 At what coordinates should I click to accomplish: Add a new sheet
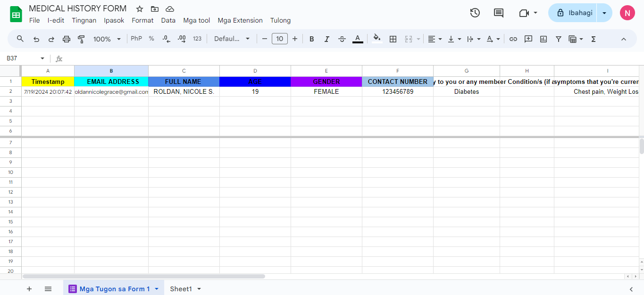[29, 289]
